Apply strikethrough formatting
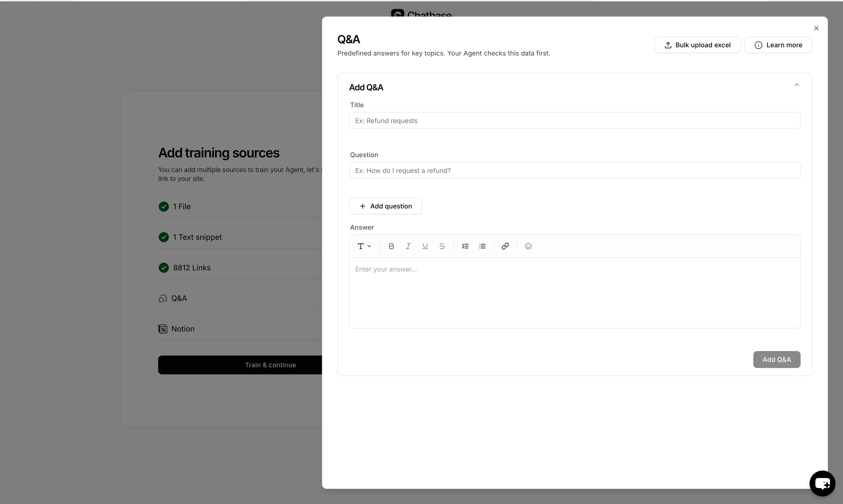This screenshot has height=504, width=843. (442, 246)
